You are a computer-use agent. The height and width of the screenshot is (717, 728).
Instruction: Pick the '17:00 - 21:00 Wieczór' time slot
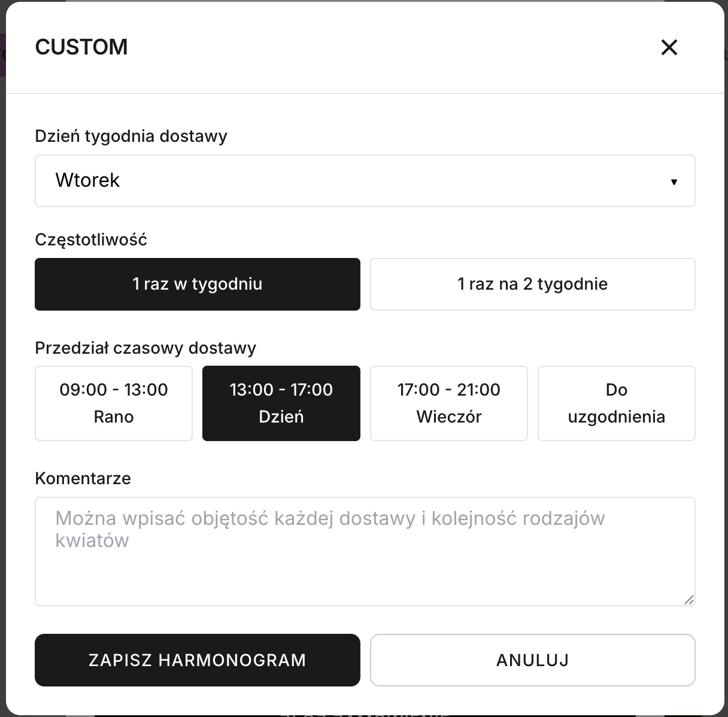point(448,403)
